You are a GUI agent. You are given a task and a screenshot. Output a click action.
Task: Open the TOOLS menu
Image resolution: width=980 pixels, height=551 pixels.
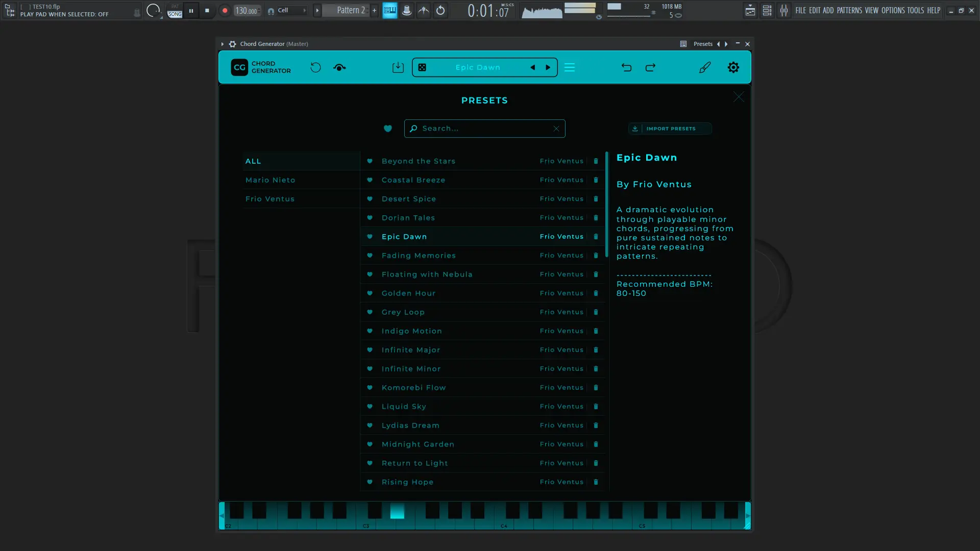[915, 10]
